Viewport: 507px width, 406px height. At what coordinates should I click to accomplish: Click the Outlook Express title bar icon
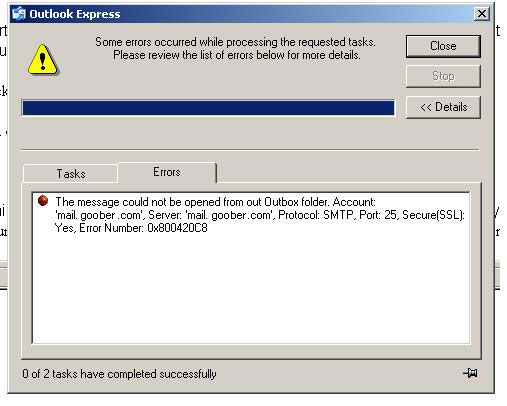19,14
